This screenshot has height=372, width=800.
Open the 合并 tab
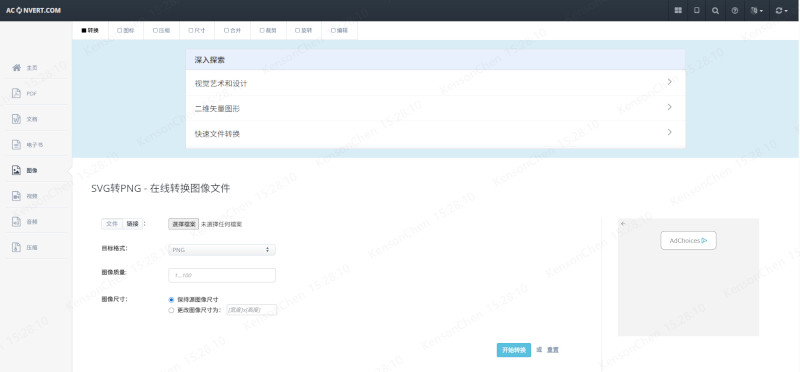(x=233, y=31)
